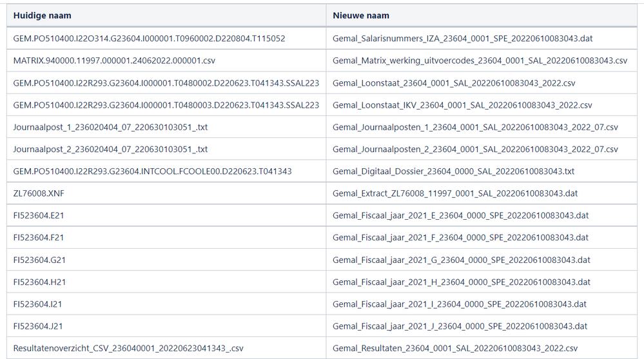Image resolution: width=644 pixels, height=359 pixels.
Task: Click the ZL76008.XNF cell
Action: 38,193
